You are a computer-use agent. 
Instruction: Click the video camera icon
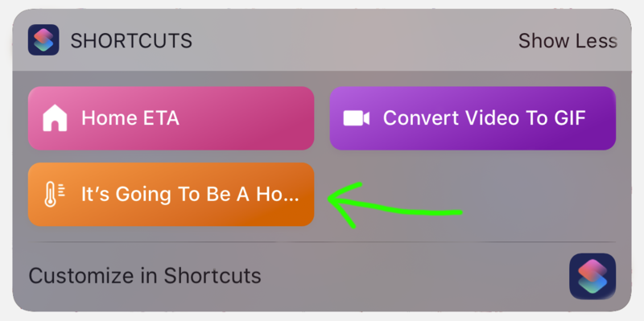[x=356, y=118]
